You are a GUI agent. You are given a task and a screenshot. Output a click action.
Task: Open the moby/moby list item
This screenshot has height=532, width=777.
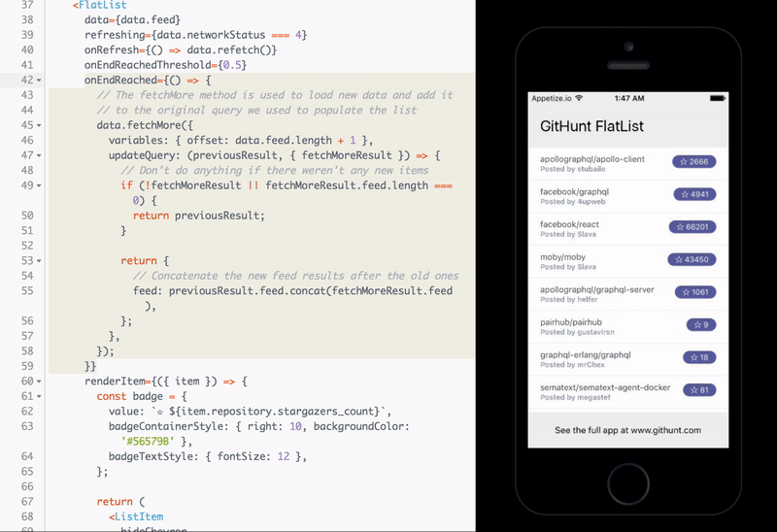[627, 262]
